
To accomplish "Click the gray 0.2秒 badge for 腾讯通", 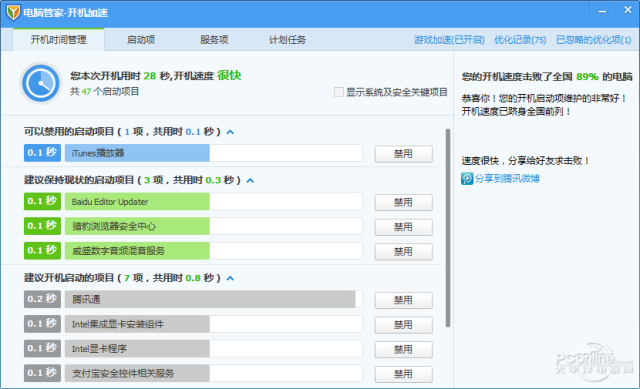I will [x=42, y=299].
